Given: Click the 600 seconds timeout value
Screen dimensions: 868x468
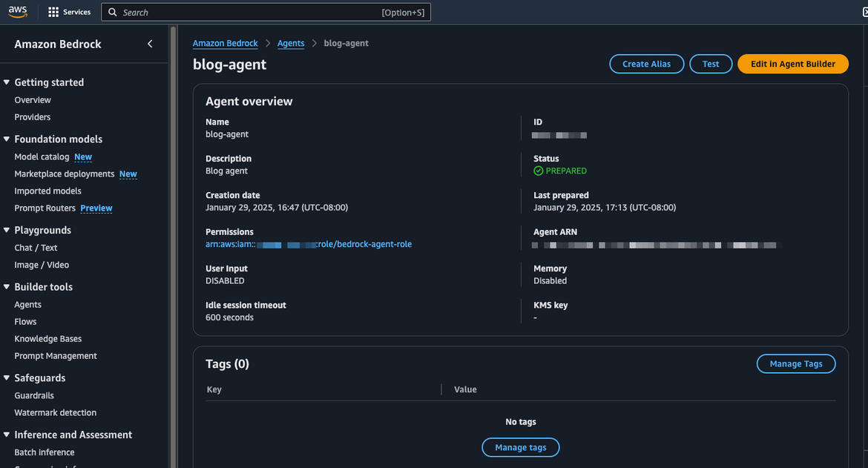Looking at the screenshot, I should [x=230, y=317].
